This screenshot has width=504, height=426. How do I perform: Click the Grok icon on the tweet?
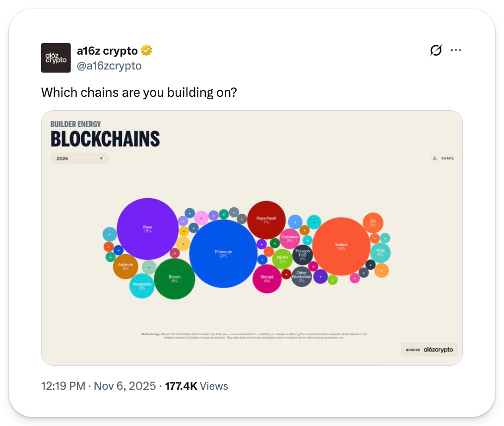[x=436, y=50]
